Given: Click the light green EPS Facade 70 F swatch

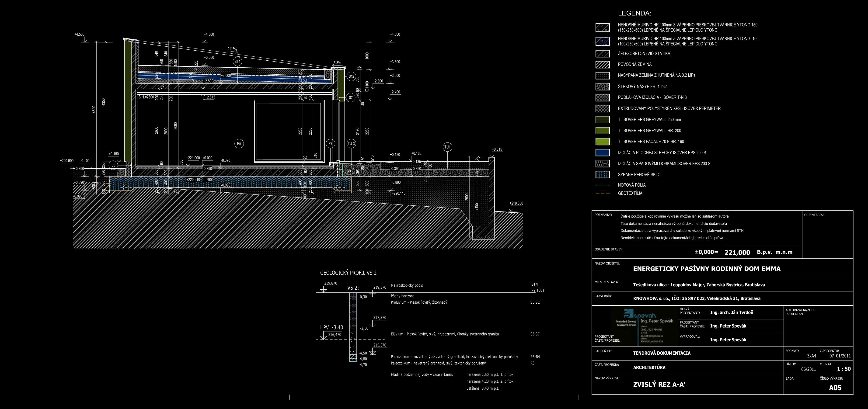Looking at the screenshot, I should (x=603, y=142).
